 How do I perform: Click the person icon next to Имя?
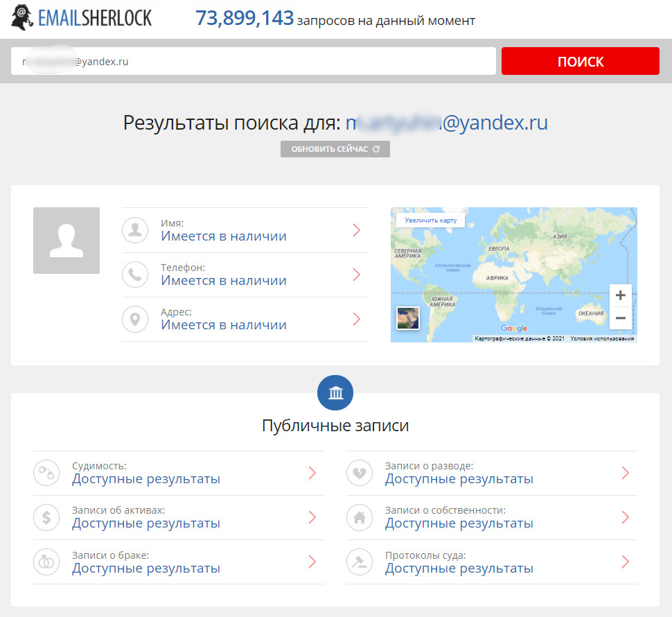click(x=135, y=230)
